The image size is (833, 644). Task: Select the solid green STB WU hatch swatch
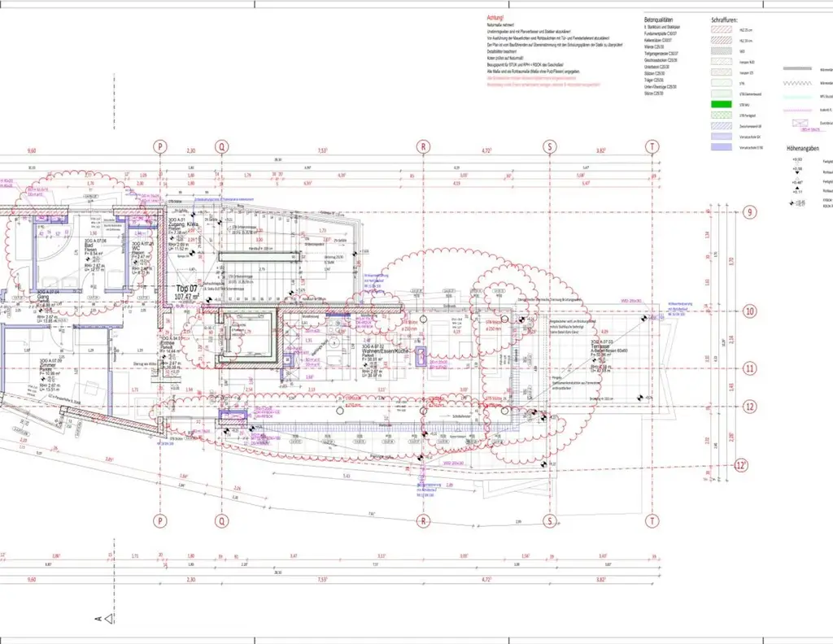tap(721, 105)
